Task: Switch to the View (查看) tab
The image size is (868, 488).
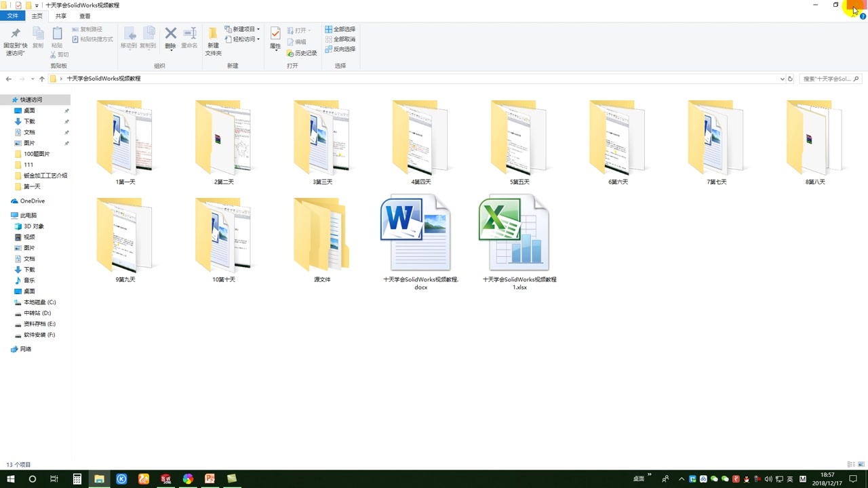Action: [x=85, y=16]
